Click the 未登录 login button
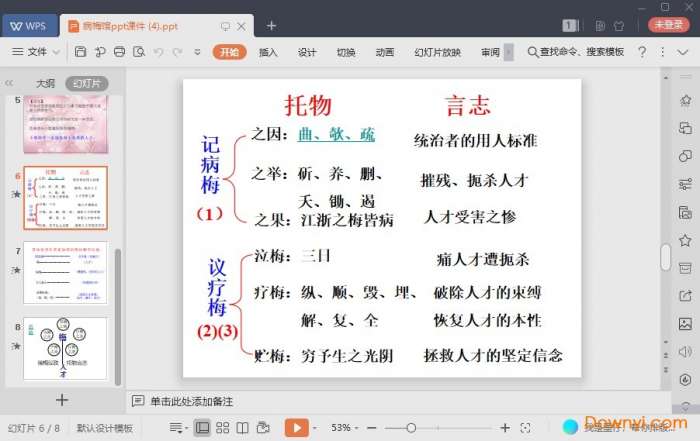This screenshot has height=441, width=700. tap(668, 25)
